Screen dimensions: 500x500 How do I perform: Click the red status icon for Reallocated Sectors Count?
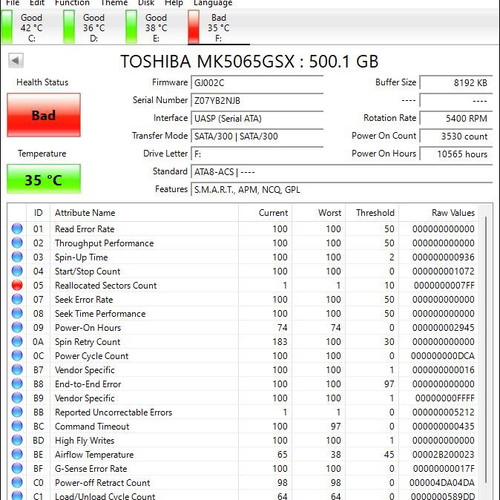[x=17, y=285]
